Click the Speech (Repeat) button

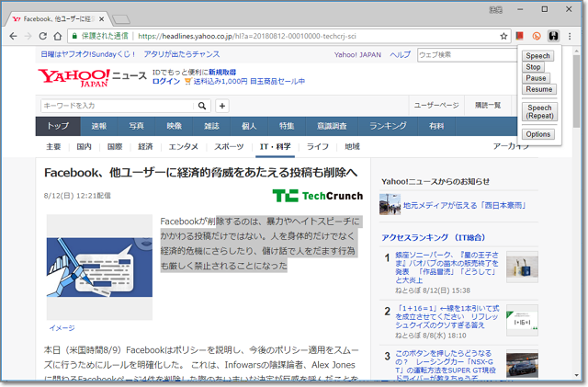[x=538, y=112]
